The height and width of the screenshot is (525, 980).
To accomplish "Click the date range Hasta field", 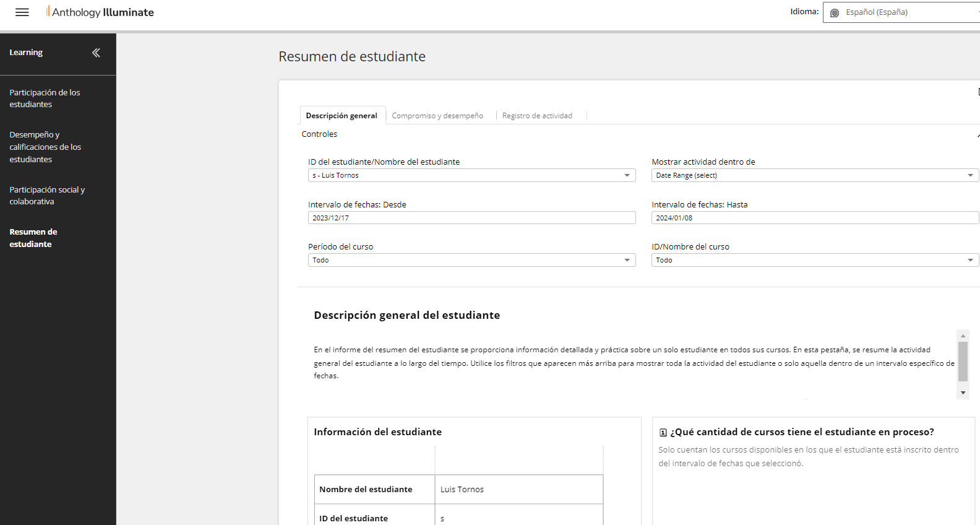I will 815,218.
